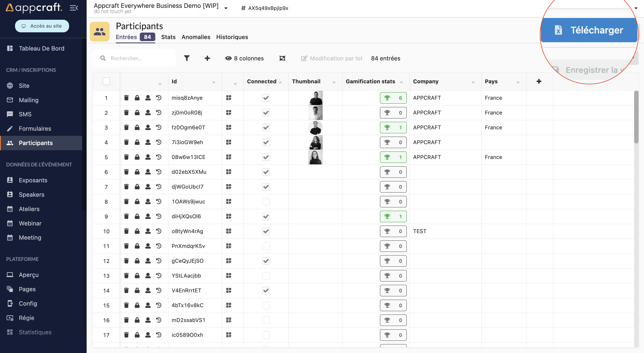Toggle the select-all checkbox in the header
The image size is (644, 353).
pos(106,81)
